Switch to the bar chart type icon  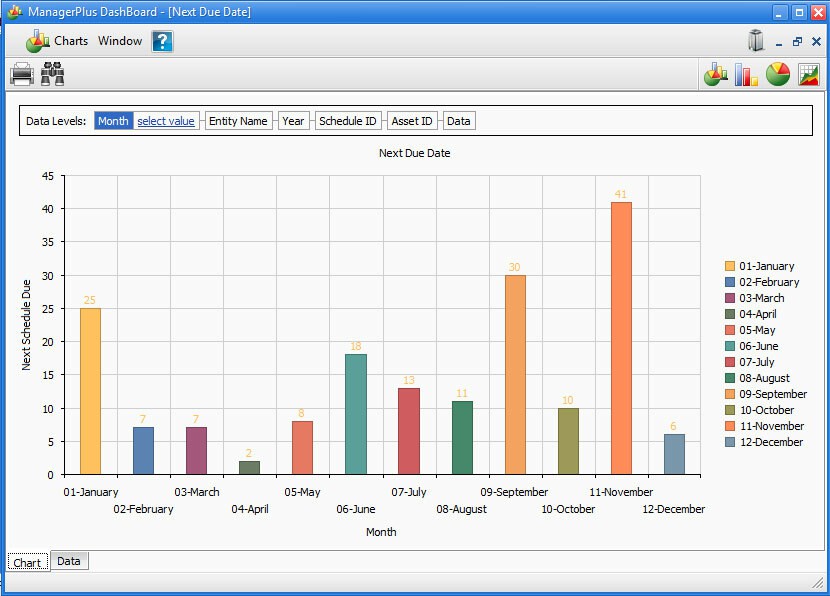[x=746, y=74]
